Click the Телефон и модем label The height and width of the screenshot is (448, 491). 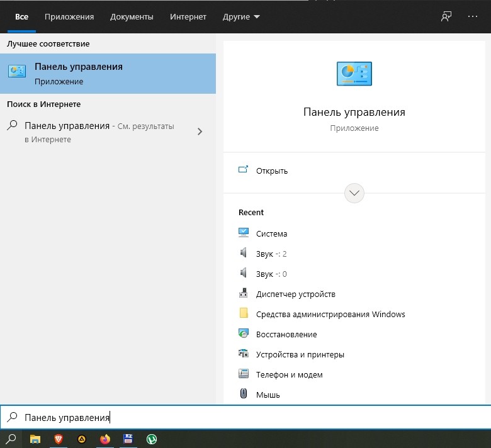(289, 375)
